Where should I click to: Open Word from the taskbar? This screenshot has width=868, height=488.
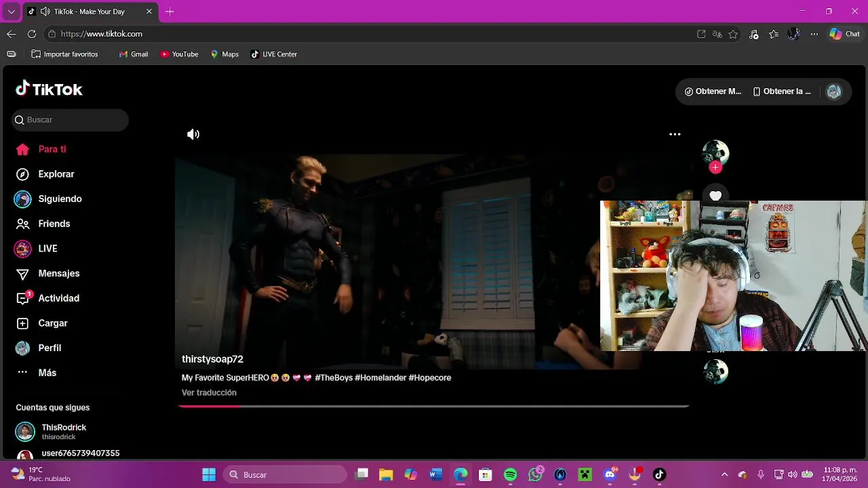coord(435,474)
